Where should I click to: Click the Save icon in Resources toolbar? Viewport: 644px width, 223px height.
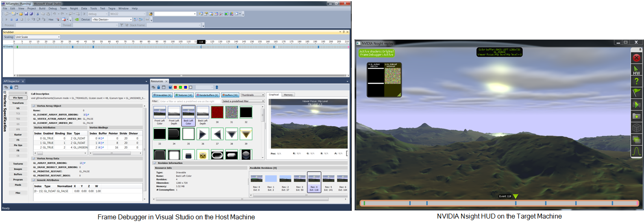click(170, 87)
